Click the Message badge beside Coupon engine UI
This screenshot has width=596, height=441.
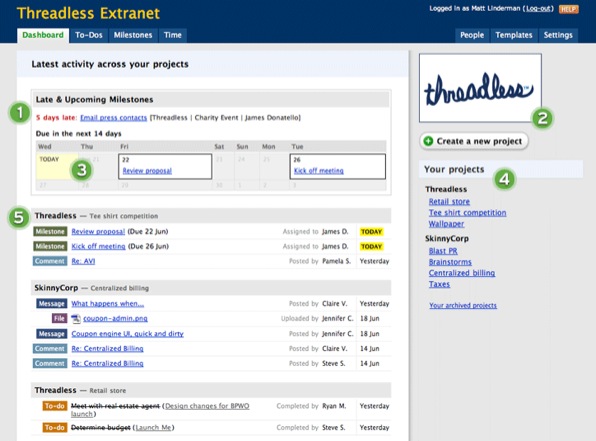52,334
